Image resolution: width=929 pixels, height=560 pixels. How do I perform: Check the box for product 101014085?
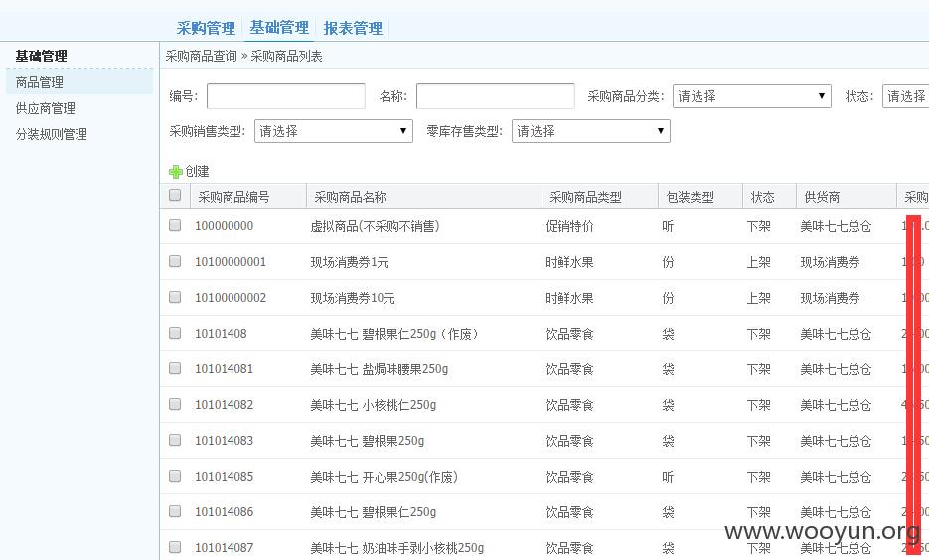coord(175,476)
